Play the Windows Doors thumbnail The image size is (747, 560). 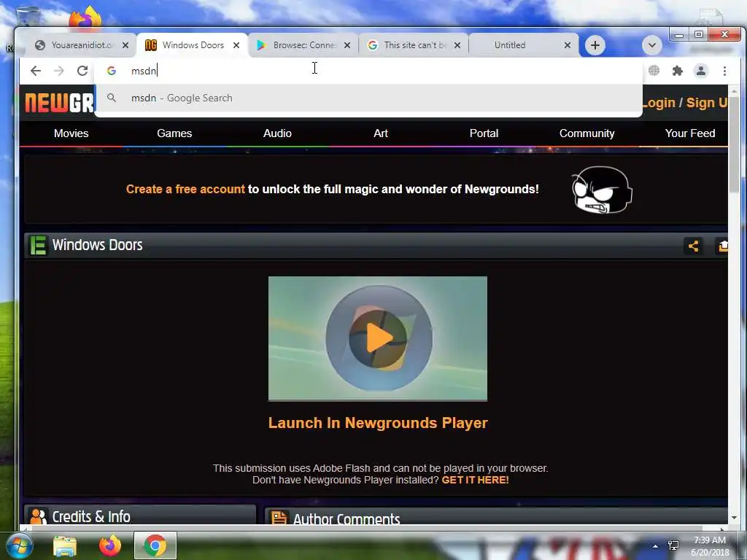click(x=378, y=338)
